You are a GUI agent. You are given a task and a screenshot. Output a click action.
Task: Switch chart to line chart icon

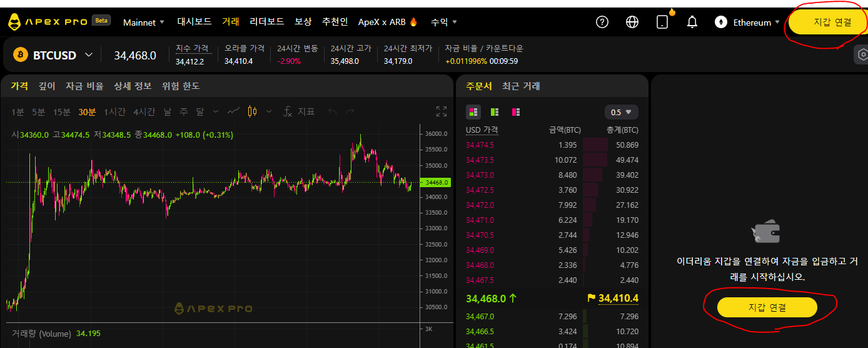tap(234, 111)
